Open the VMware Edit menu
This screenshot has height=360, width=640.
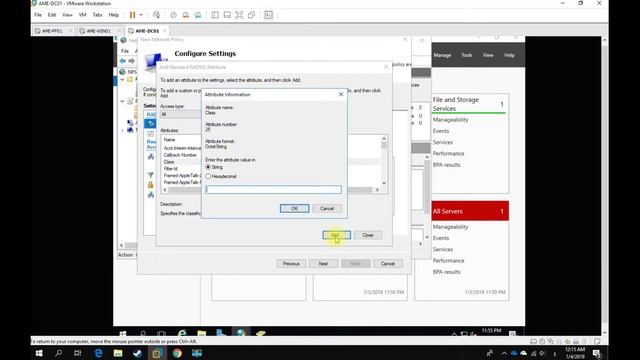click(x=52, y=15)
